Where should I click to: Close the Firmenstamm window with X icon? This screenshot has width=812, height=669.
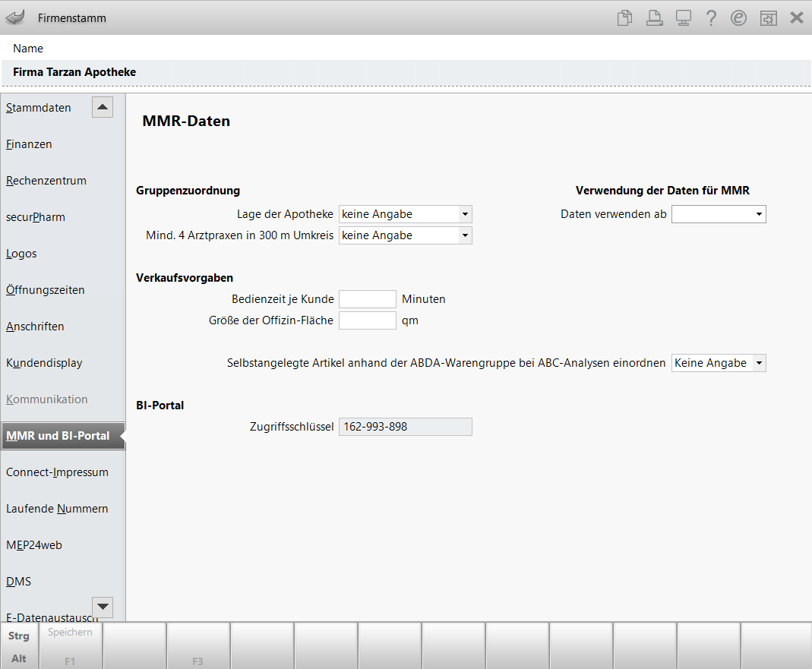[797, 18]
